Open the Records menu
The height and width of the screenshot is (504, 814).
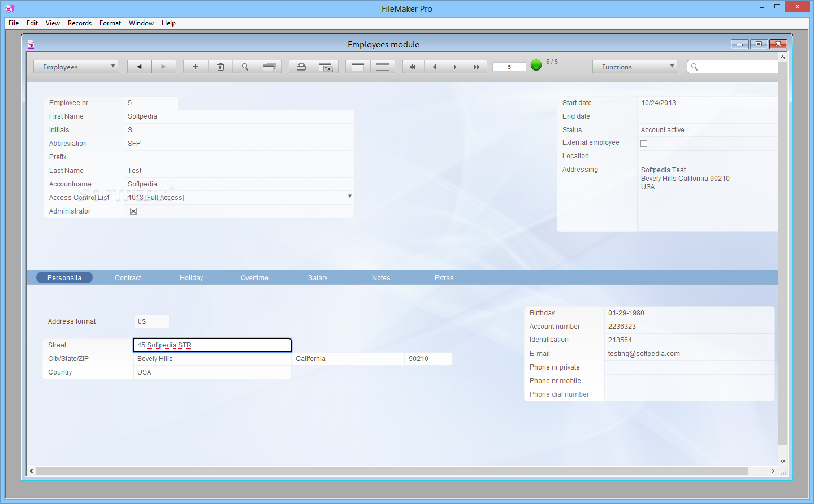tap(80, 23)
